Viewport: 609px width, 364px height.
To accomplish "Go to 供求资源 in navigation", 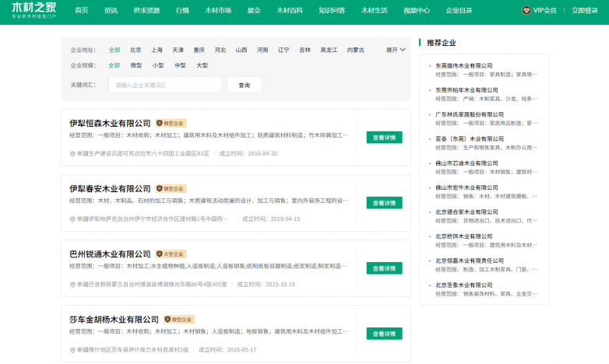I will (x=146, y=10).
